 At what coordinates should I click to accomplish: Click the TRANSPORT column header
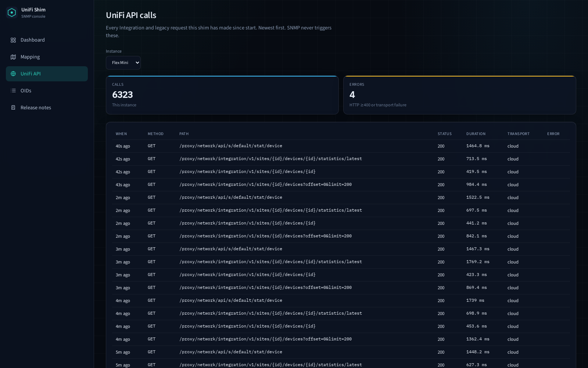(x=519, y=134)
